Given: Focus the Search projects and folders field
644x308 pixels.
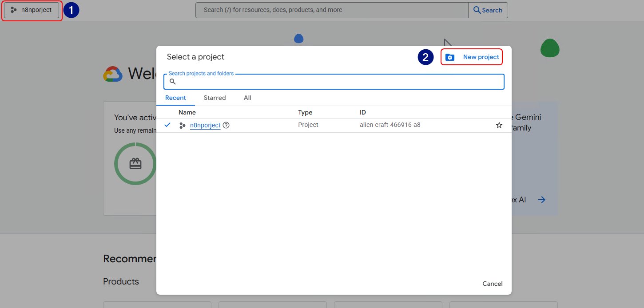Looking at the screenshot, I should [338, 82].
